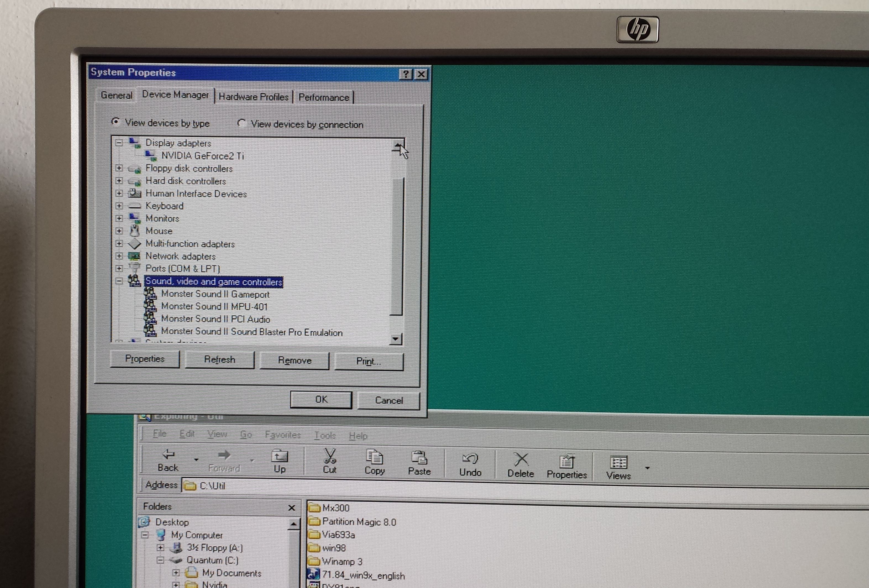
Task: Switch to the Performance tab
Action: [x=324, y=97]
